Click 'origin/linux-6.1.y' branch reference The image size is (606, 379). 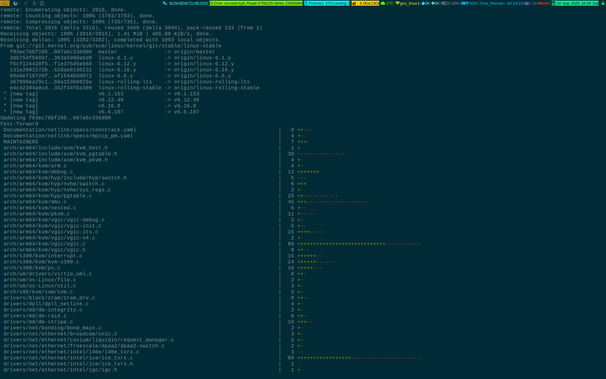tap(202, 58)
